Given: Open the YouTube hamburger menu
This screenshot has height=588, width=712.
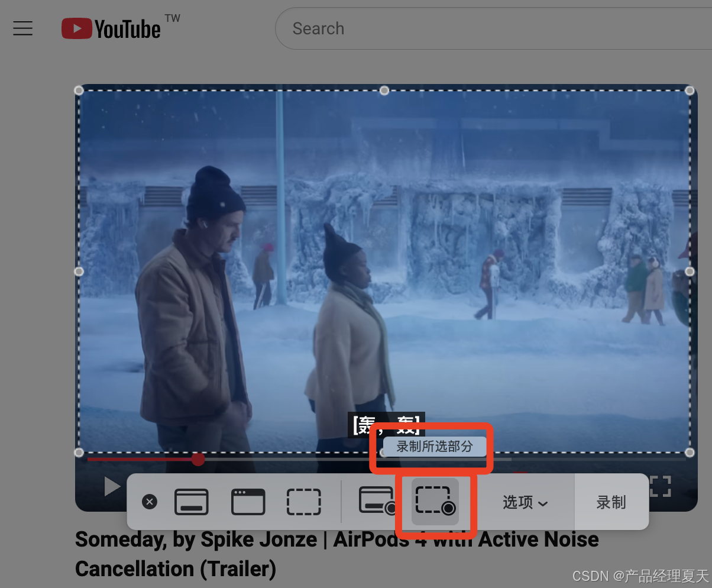Looking at the screenshot, I should [22, 28].
